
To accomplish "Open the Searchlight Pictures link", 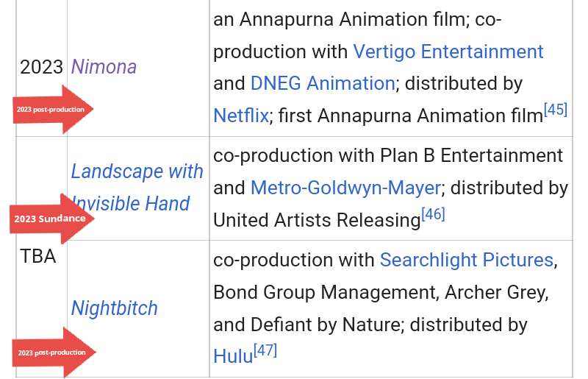I will pos(466,260).
